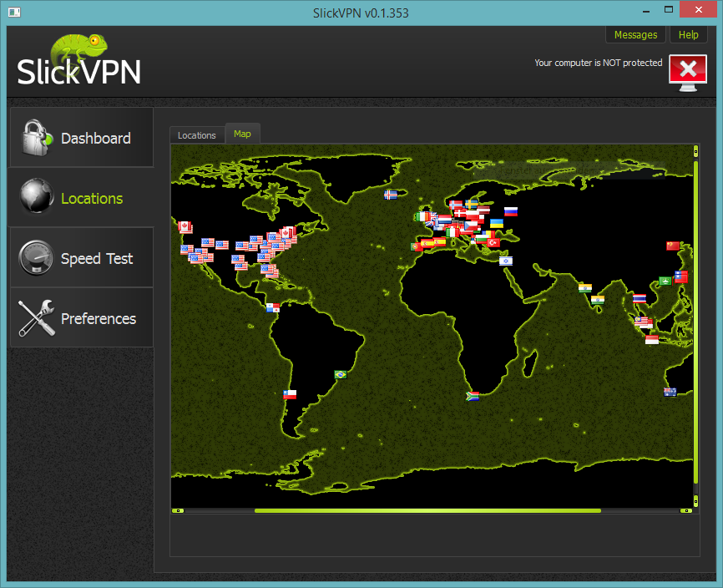The width and height of the screenshot is (723, 588).
Task: Select the Panama flag marker
Action: coord(273,307)
